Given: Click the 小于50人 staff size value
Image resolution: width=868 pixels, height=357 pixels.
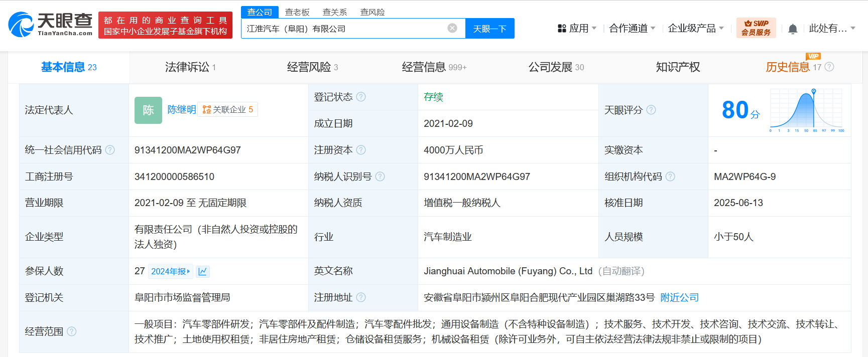Looking at the screenshot, I should click(733, 237).
